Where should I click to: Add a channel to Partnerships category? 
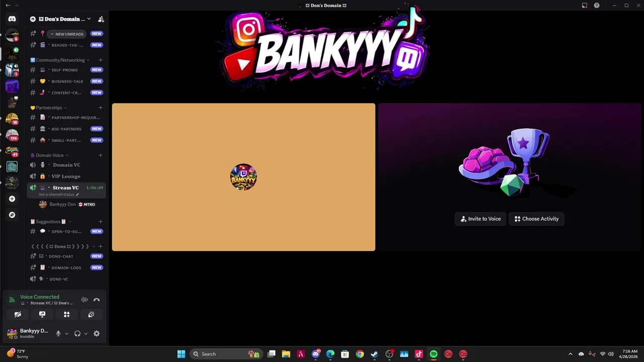(100, 108)
